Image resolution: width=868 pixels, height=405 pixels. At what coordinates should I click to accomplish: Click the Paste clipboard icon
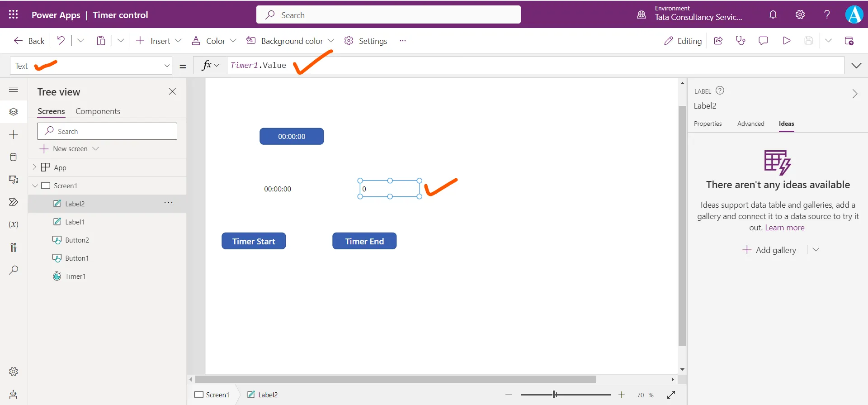(x=101, y=41)
